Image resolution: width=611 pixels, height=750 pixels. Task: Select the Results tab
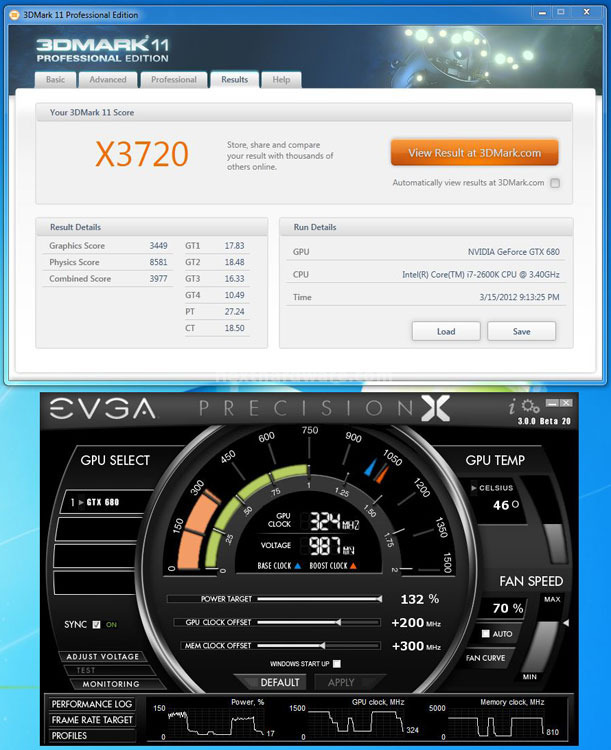234,79
